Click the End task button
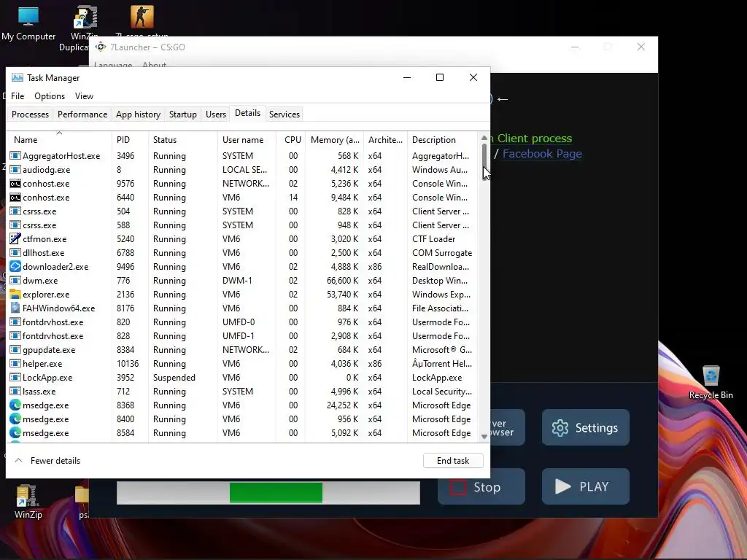 tap(453, 461)
